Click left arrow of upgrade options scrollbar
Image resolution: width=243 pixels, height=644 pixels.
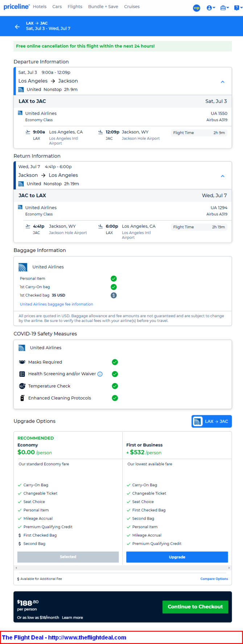click(x=16, y=568)
